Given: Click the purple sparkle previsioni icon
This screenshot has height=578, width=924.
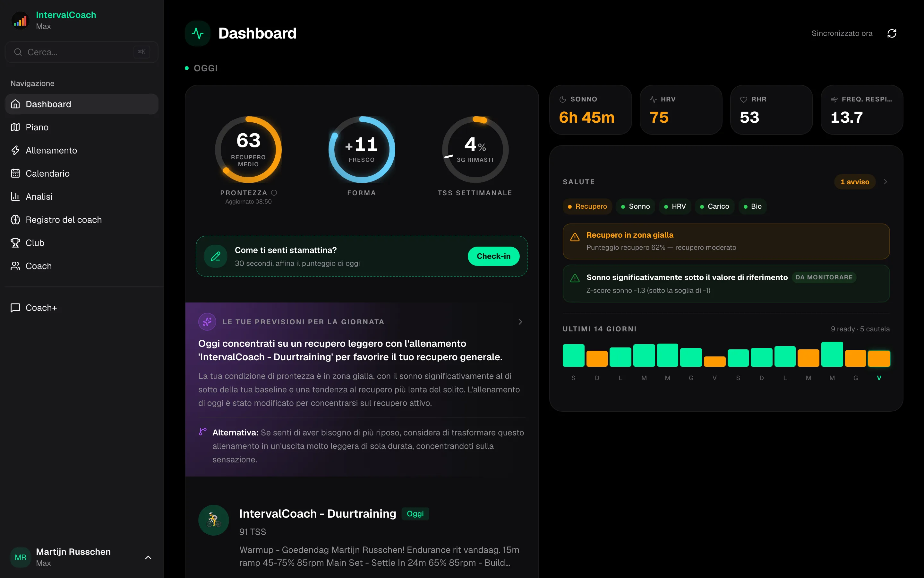Looking at the screenshot, I should (x=207, y=322).
